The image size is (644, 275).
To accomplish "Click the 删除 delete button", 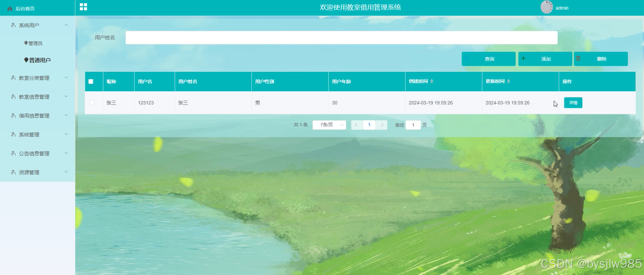I will [x=601, y=59].
